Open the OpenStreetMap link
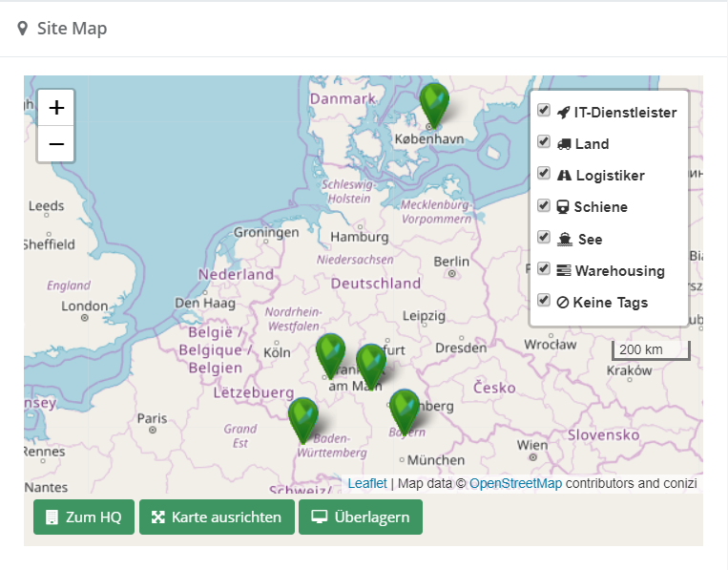The height and width of the screenshot is (570, 728). (515, 484)
